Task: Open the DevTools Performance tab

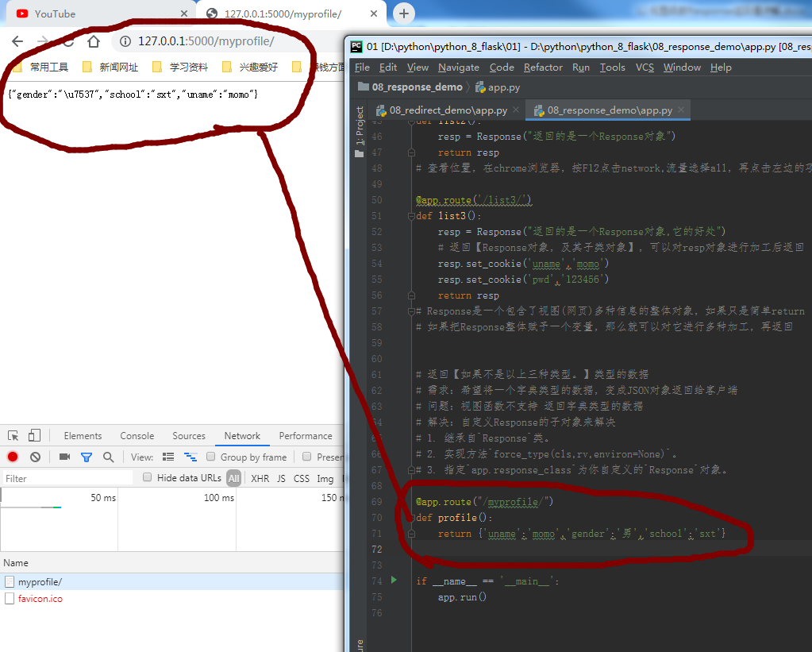Action: pyautogui.click(x=306, y=436)
